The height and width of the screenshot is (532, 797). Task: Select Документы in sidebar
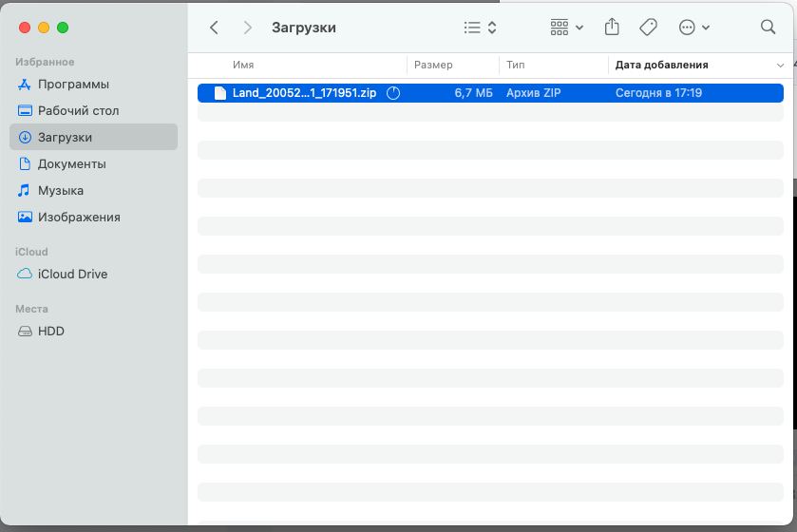click(71, 164)
